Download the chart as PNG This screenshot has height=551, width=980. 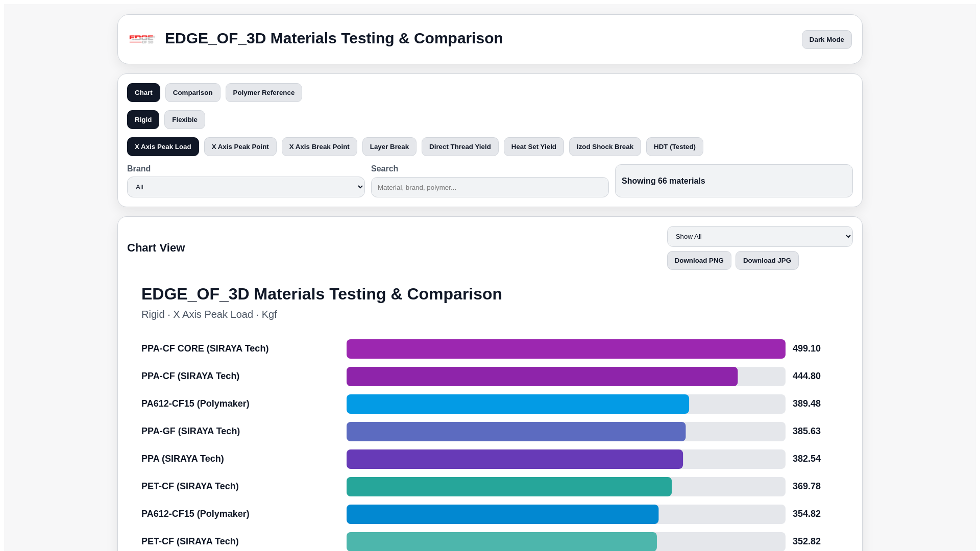699,260
